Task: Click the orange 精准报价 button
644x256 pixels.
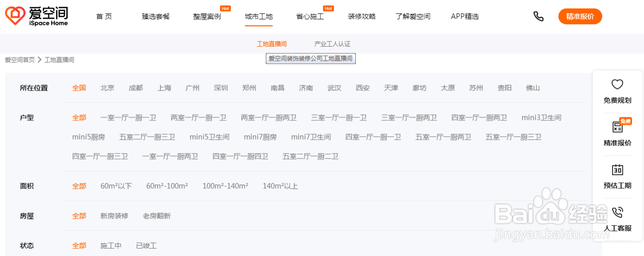Action: coord(580,16)
